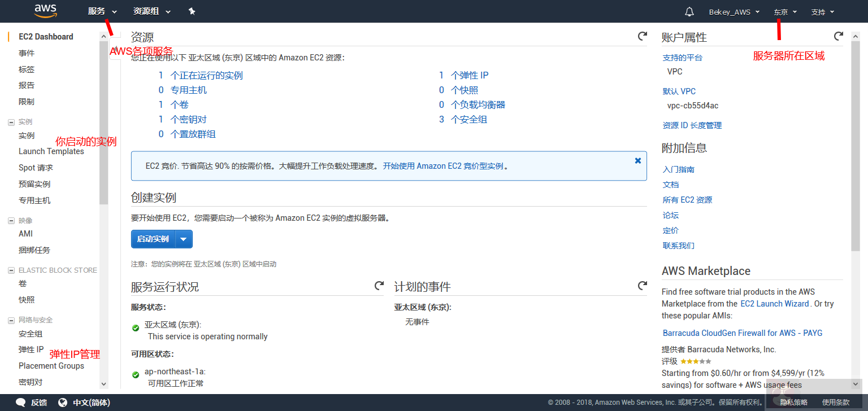
Task: Click the pin icon to manage shortcuts
Action: pyautogui.click(x=192, y=11)
